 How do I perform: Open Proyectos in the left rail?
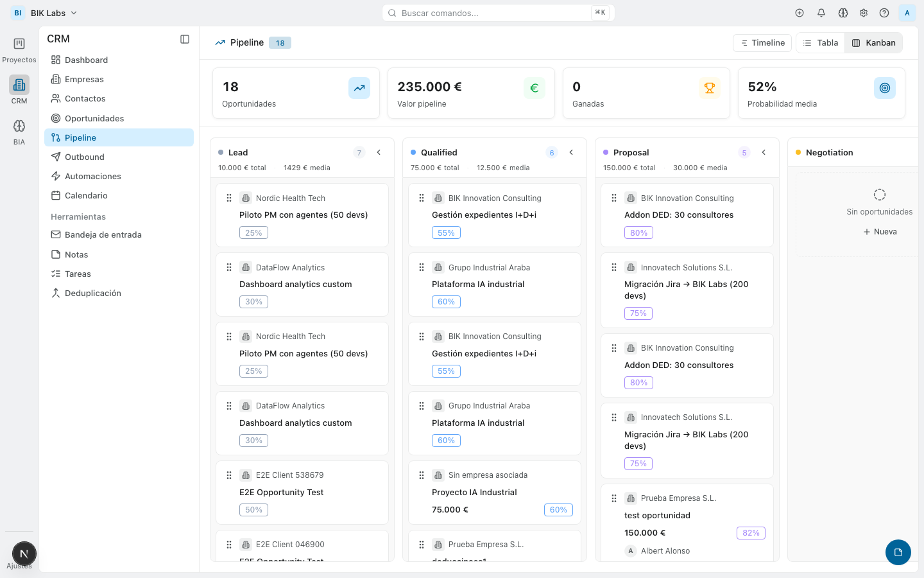(19, 50)
